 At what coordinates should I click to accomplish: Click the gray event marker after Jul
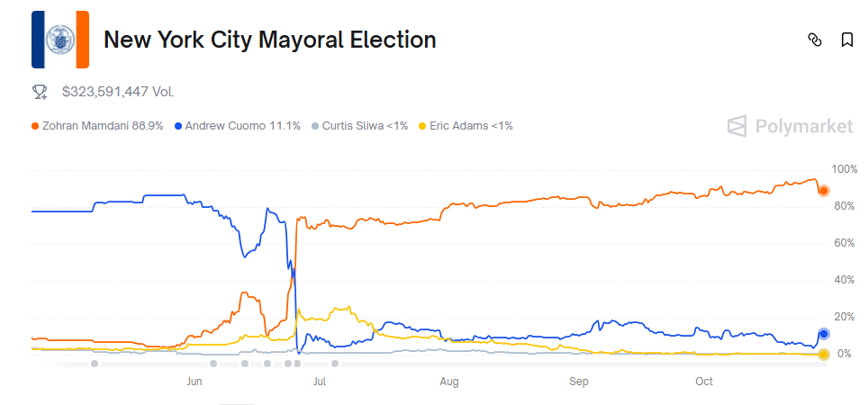(335, 364)
